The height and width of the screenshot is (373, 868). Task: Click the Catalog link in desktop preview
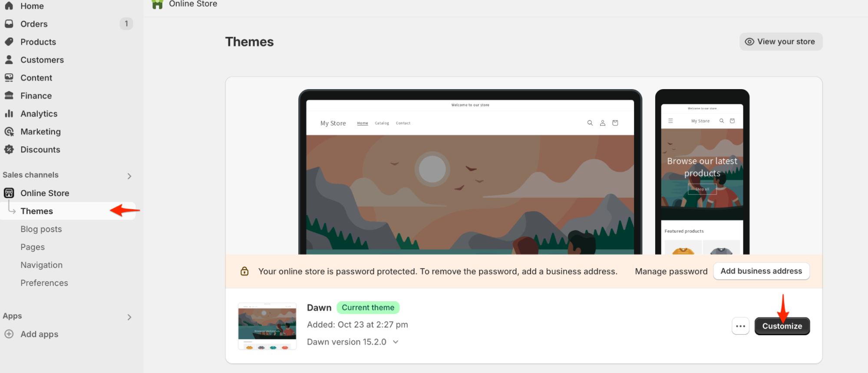[382, 123]
